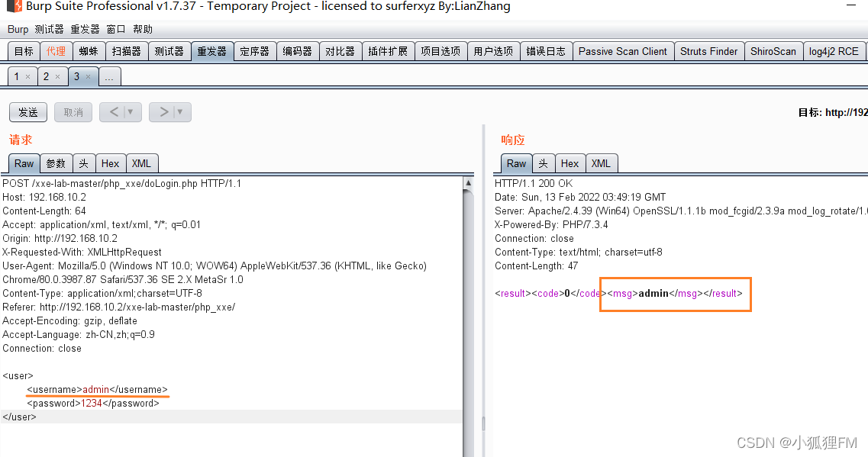Open the 重发器 menu in menu bar

(85, 29)
